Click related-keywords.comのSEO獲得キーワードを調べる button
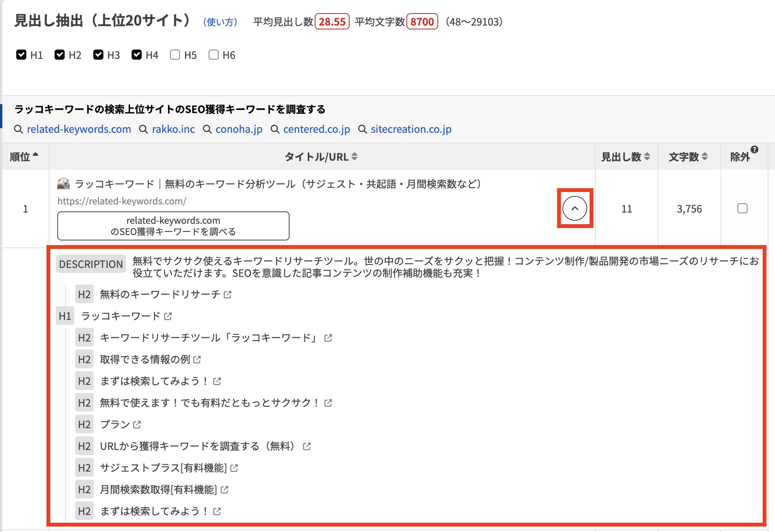This screenshot has height=532, width=775. 173,226
